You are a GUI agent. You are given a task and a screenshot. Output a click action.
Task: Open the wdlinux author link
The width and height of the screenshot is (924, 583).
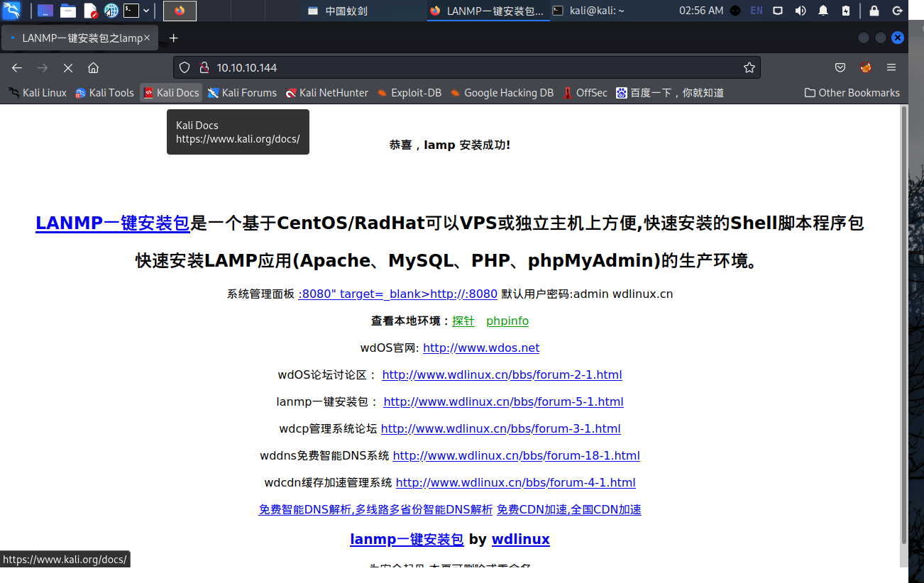pos(521,539)
